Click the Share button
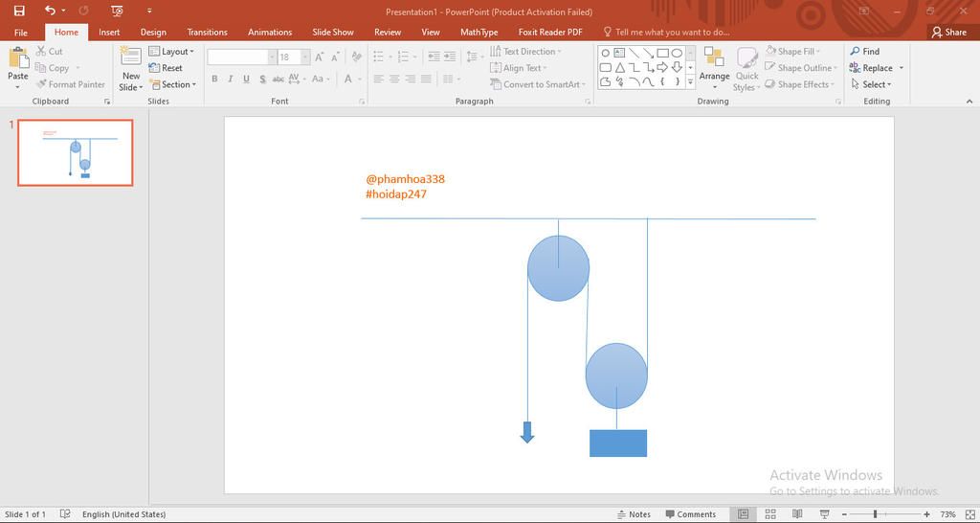The image size is (980, 523). pos(948,33)
